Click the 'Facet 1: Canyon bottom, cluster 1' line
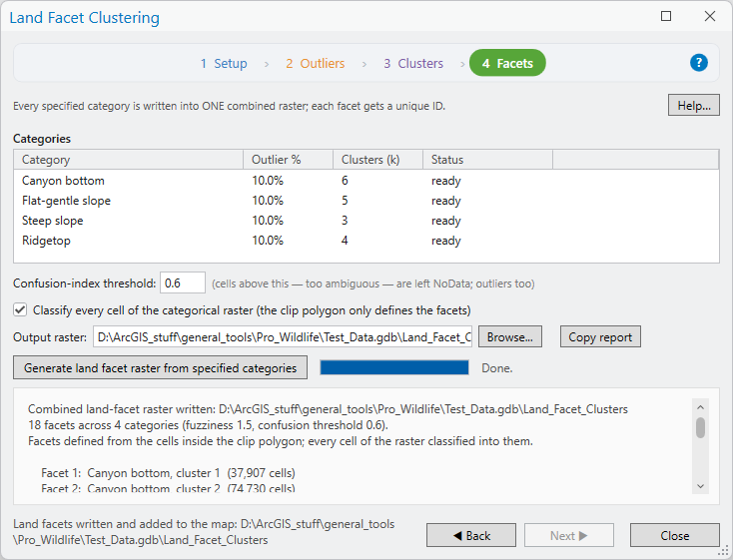 coord(168,473)
